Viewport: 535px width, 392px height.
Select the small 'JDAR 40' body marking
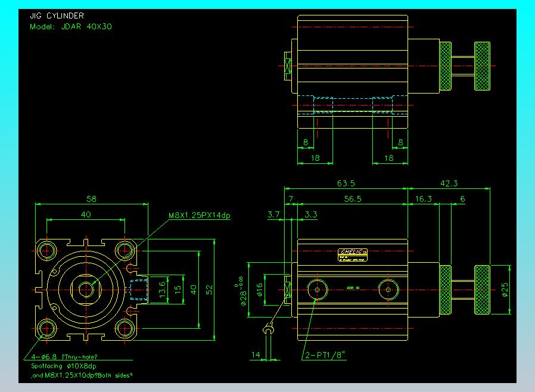pos(353,288)
